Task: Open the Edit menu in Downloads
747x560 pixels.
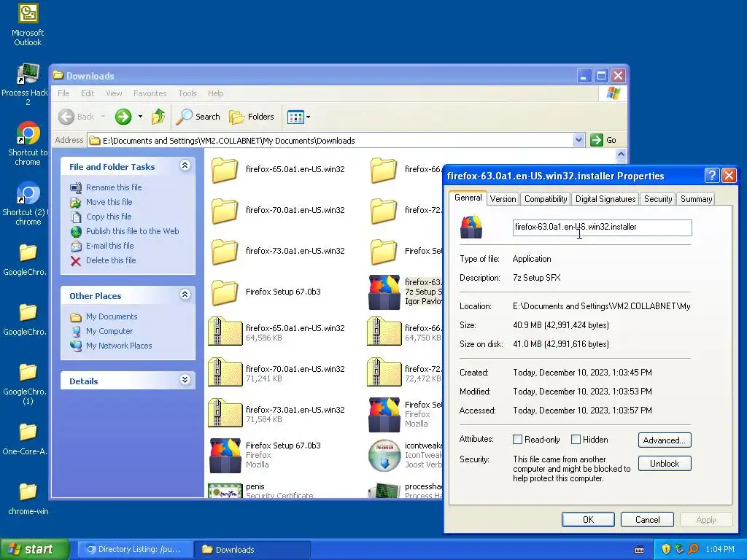Action: point(88,93)
